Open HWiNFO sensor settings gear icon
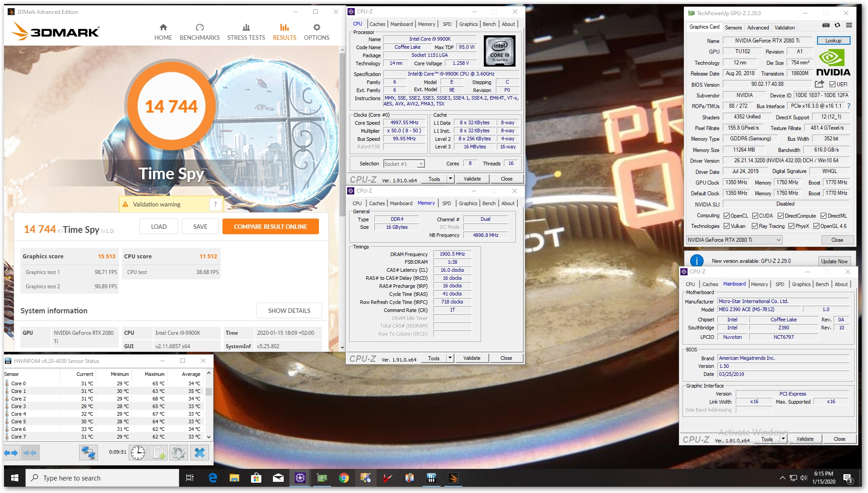Image resolution: width=868 pixels, height=493 pixels. [x=178, y=453]
